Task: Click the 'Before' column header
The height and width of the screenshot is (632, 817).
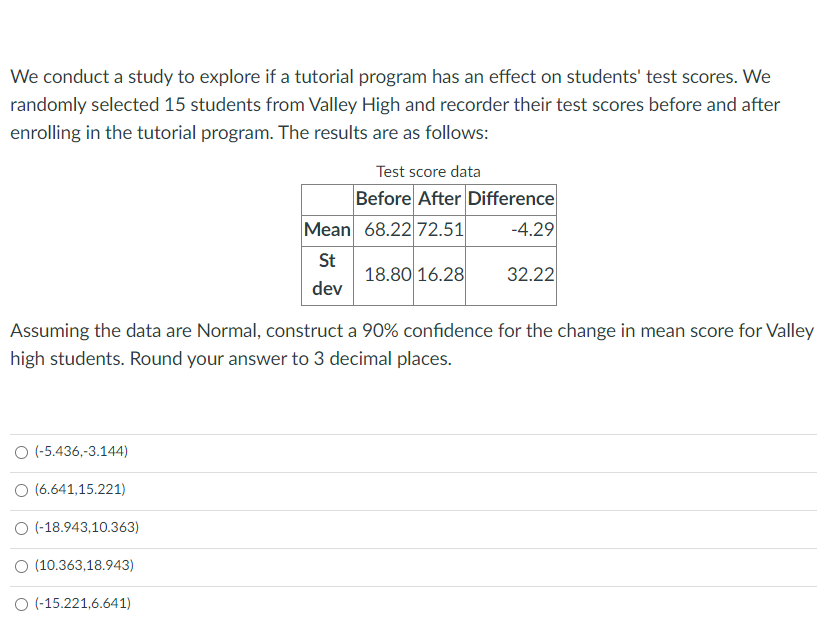Action: pyautogui.click(x=383, y=199)
